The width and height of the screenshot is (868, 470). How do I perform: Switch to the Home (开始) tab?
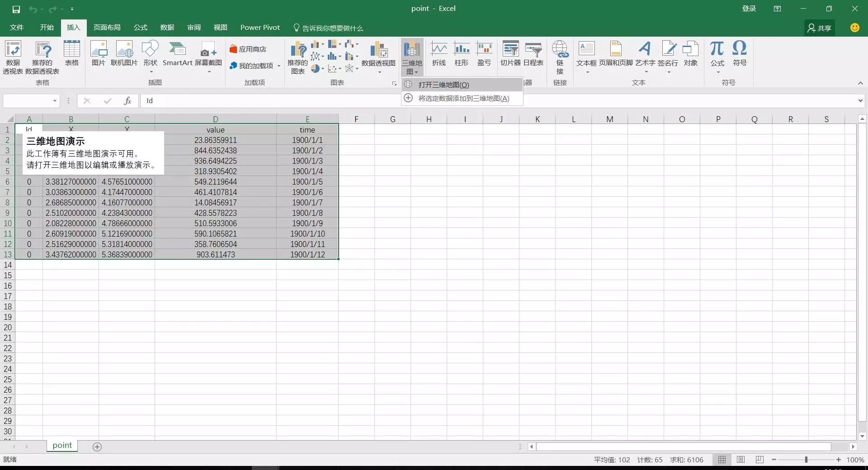[x=47, y=28]
